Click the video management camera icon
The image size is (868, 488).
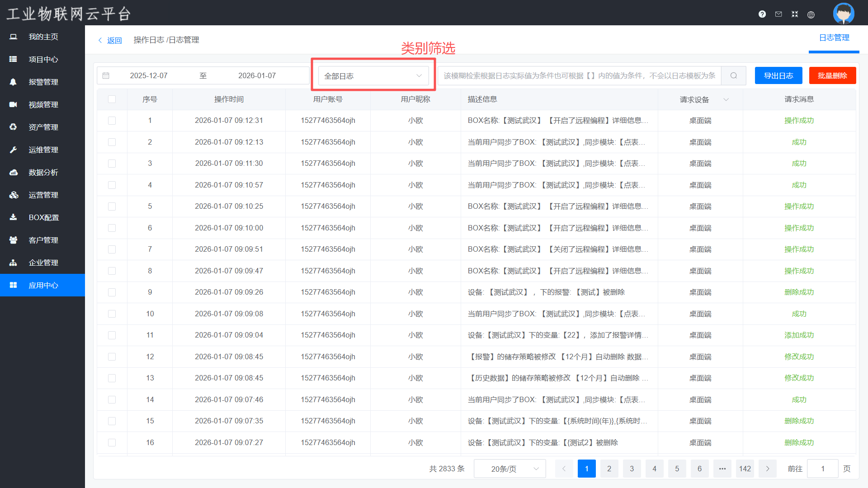point(13,104)
